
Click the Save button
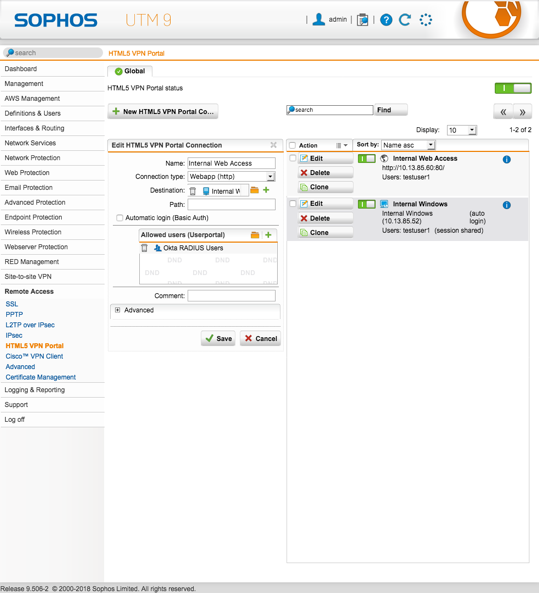[218, 338]
